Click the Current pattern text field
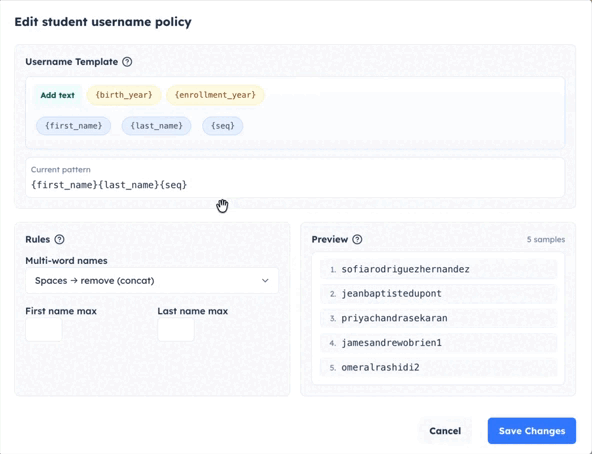Viewport: 592px width, 454px height. [295, 178]
